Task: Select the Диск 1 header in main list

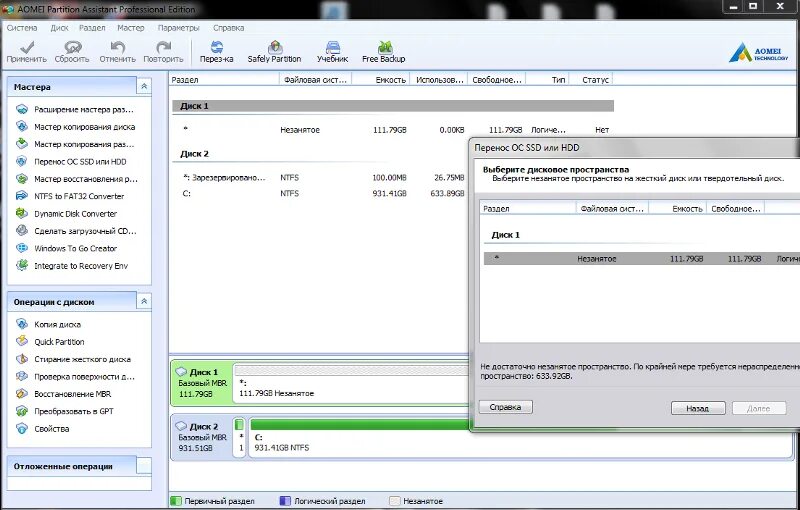Action: [x=393, y=106]
